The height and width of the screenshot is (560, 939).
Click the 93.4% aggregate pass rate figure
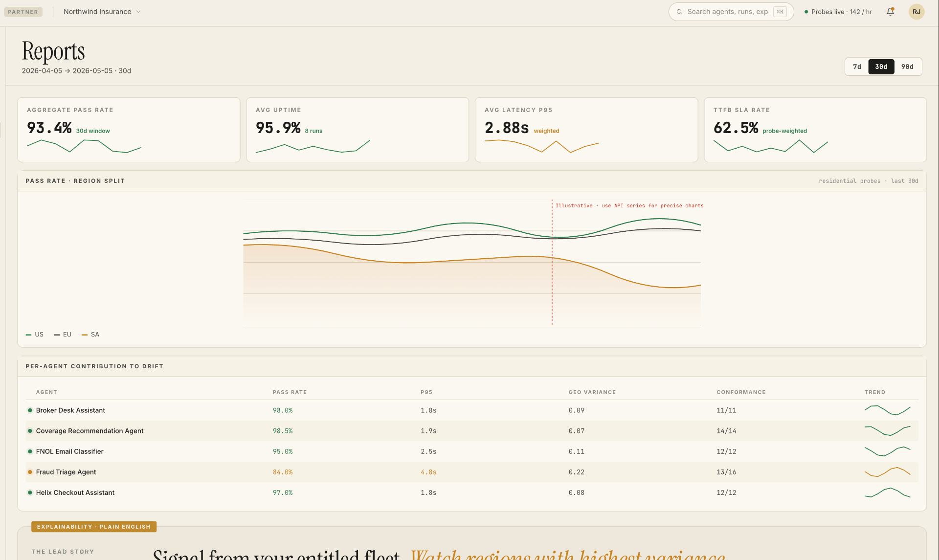tap(49, 128)
